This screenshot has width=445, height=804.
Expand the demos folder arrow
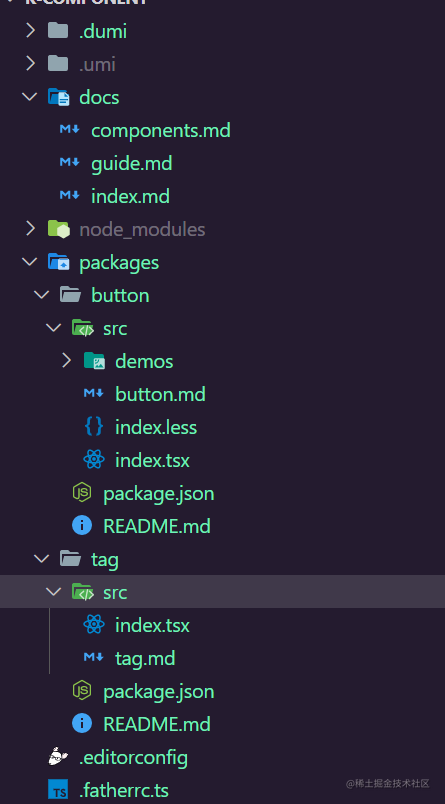(67, 360)
